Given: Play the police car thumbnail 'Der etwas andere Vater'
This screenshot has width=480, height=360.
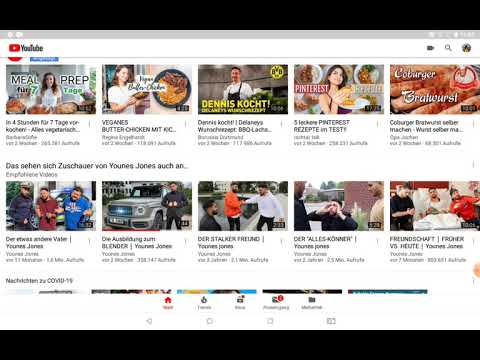Looking at the screenshot, I should 51,206.
